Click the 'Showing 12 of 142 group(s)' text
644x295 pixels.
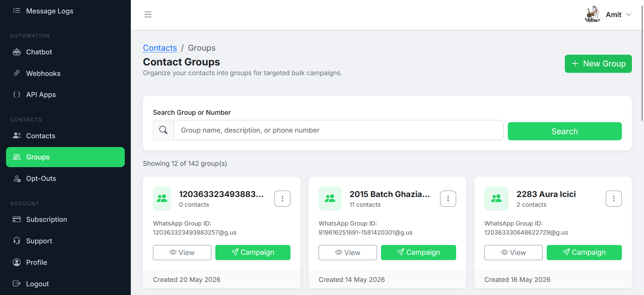click(185, 163)
